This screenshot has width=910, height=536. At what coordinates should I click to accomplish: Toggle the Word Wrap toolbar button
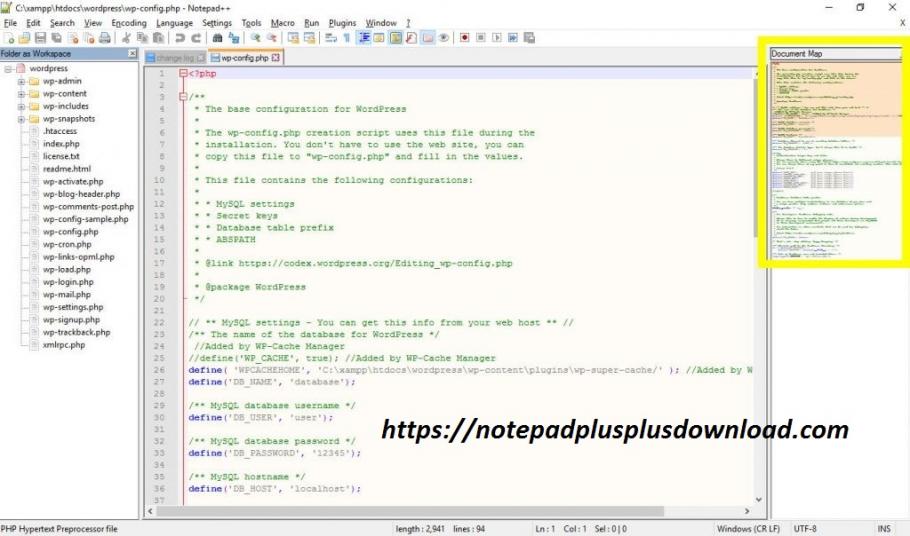pos(331,38)
